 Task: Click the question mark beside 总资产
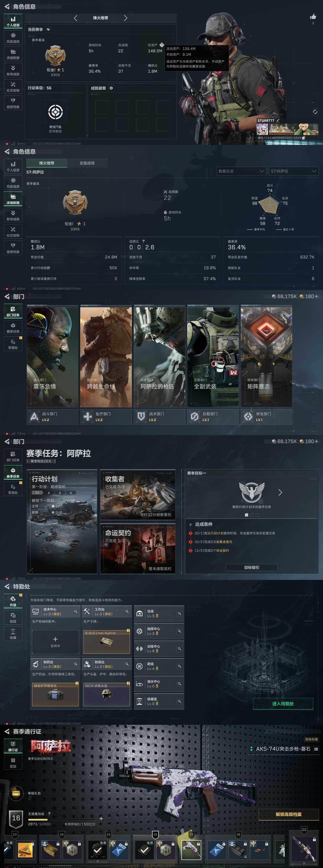(x=161, y=45)
